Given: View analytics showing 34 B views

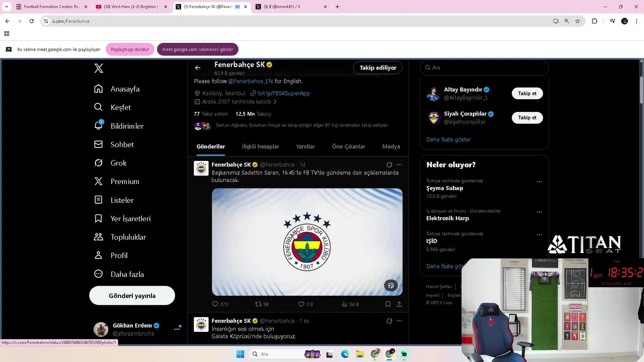Looking at the screenshot, I should coord(350,304).
